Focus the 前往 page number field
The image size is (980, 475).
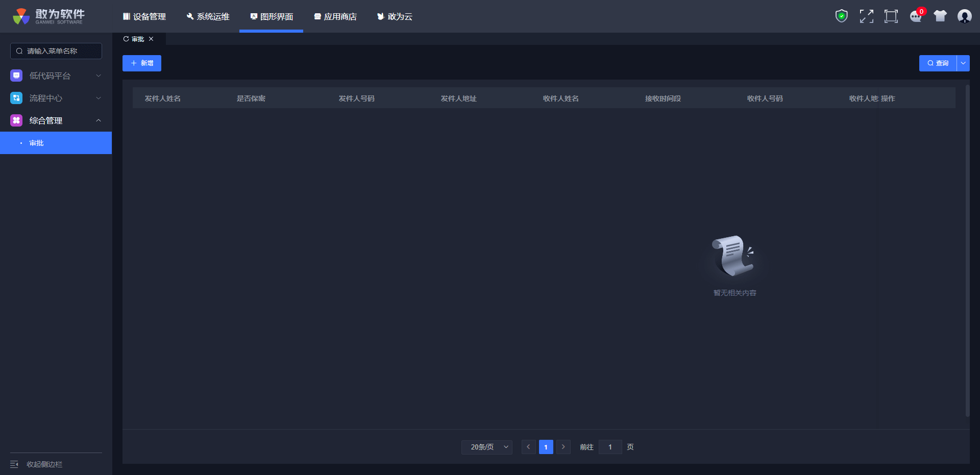(610, 447)
